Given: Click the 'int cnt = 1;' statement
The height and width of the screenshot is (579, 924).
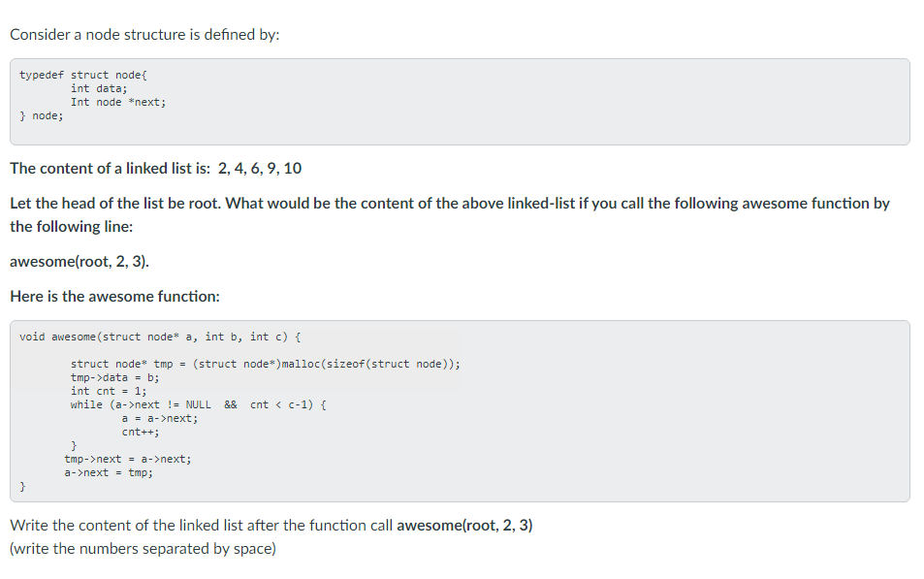Looking at the screenshot, I should pyautogui.click(x=109, y=391).
